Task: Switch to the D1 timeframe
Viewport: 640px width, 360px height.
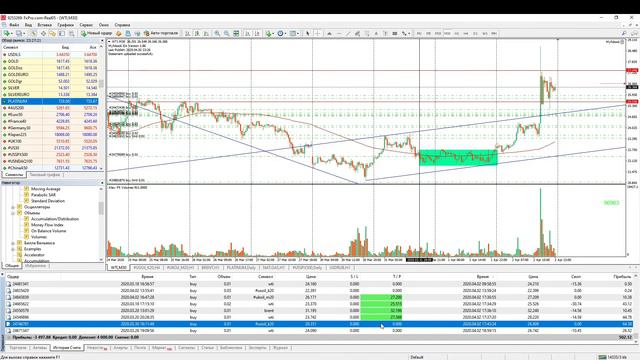Action: (475, 33)
